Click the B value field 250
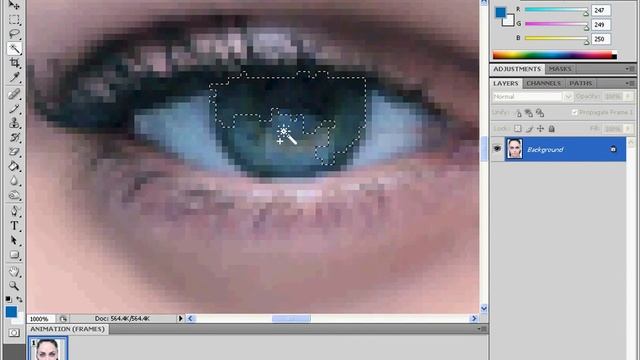 pos(601,39)
